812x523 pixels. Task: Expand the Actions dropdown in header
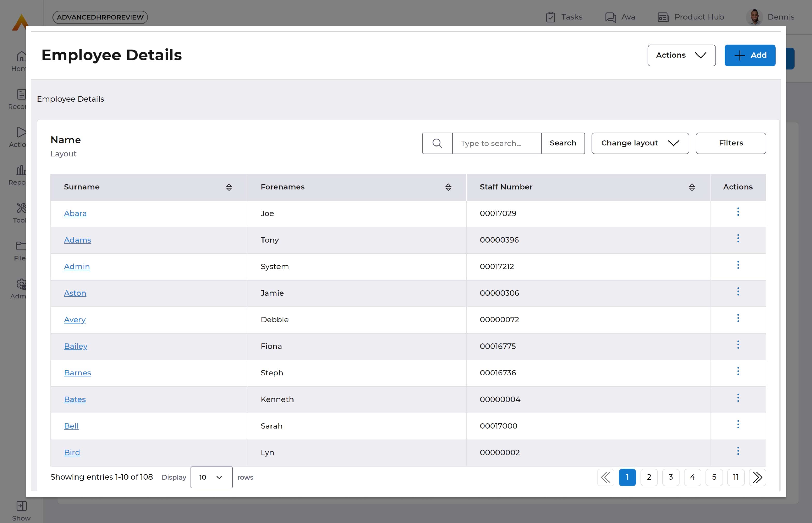681,55
